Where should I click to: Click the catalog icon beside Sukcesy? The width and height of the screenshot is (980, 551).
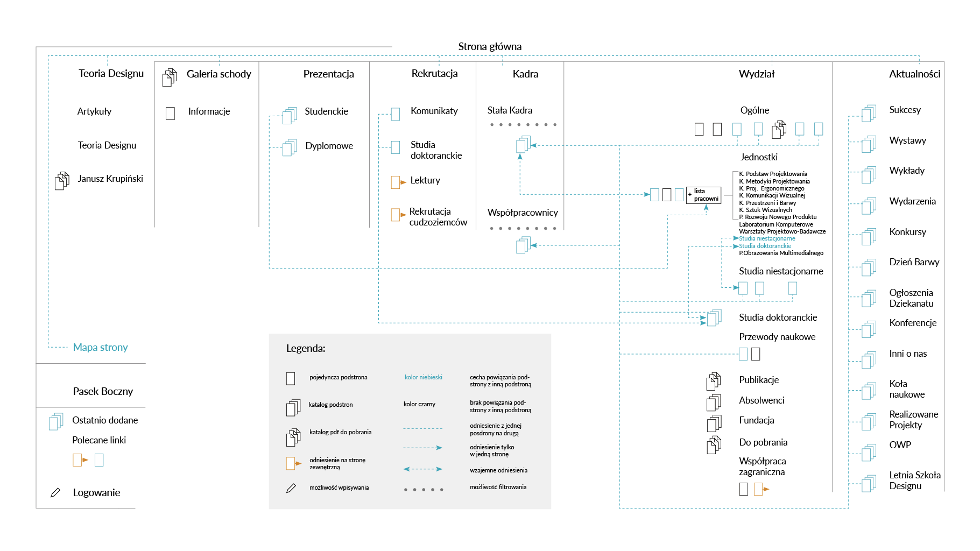click(869, 113)
